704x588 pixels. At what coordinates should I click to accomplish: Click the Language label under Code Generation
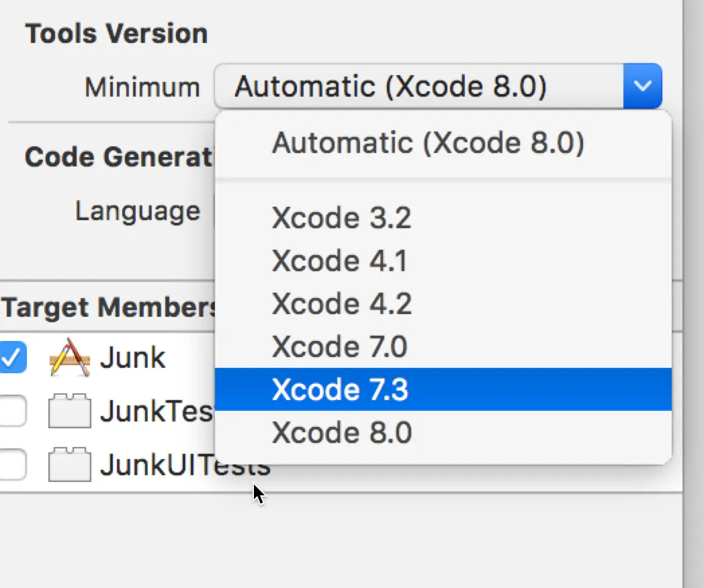coord(137,211)
